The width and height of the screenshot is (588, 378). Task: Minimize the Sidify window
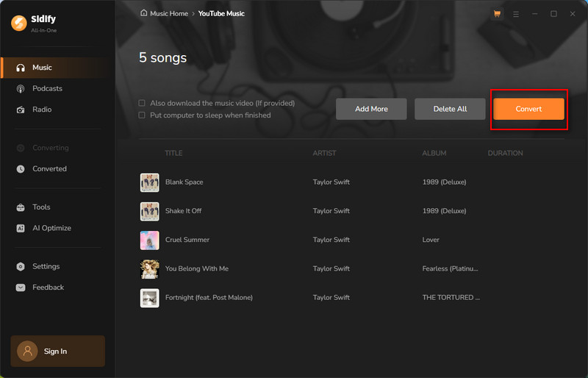click(x=535, y=14)
